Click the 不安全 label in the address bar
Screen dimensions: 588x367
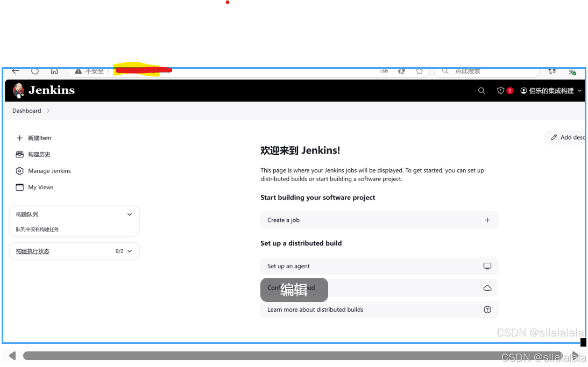(94, 71)
